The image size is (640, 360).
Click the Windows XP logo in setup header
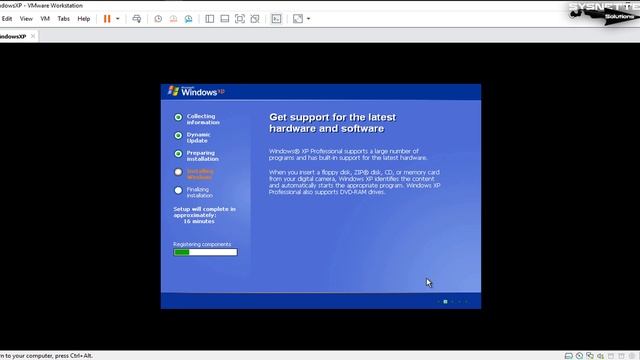click(x=196, y=91)
